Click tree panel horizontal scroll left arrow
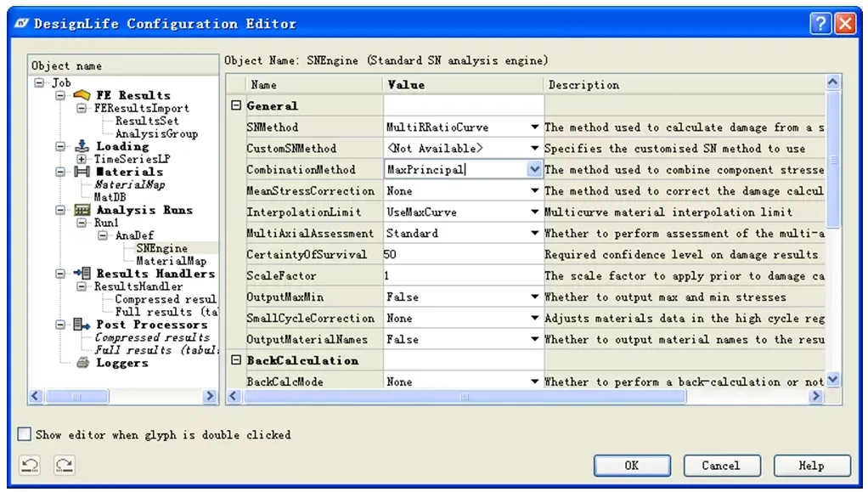The height and width of the screenshot is (492, 868). click(36, 396)
